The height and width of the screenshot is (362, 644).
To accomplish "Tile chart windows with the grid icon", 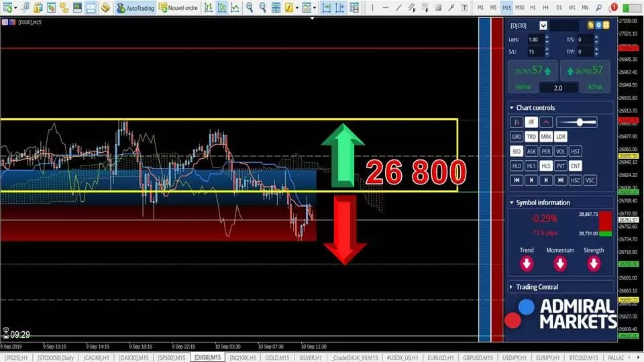I will (276, 7).
